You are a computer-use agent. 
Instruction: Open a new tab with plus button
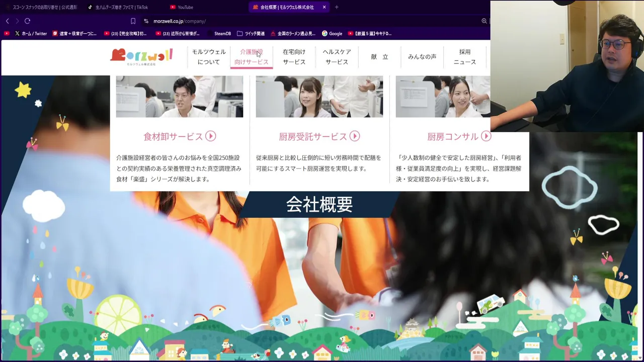pos(337,7)
